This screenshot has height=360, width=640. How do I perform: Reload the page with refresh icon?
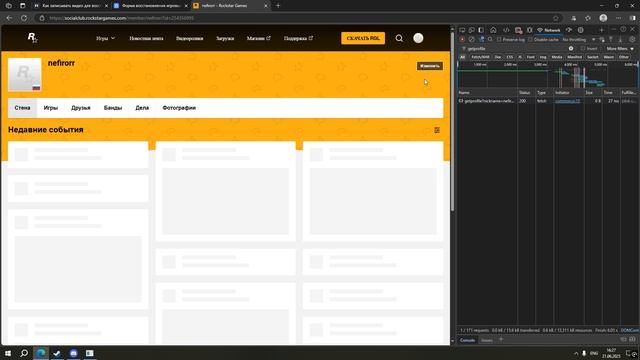[24, 18]
